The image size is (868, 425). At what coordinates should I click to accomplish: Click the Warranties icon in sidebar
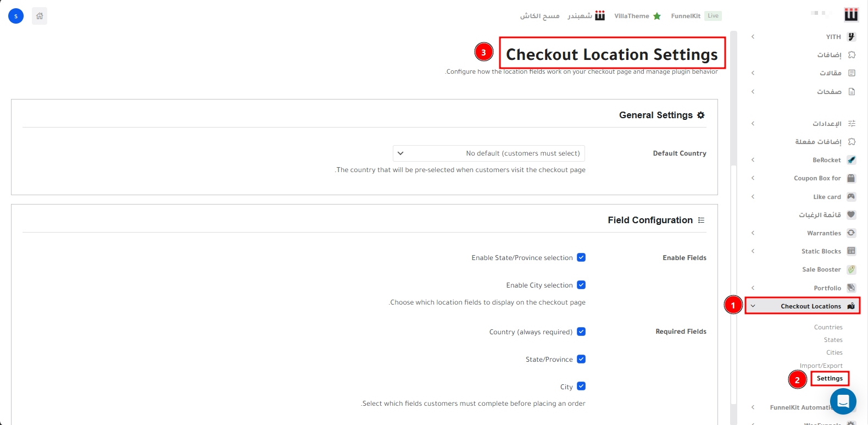[851, 233]
